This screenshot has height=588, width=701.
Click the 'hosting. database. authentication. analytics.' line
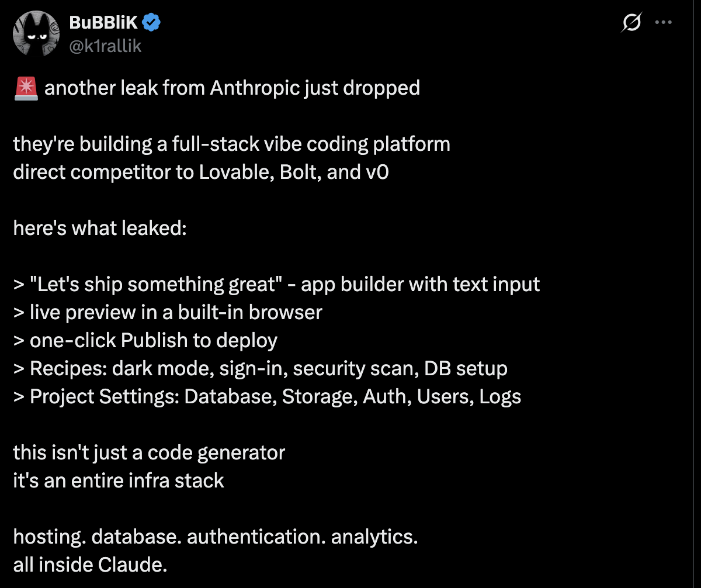[216, 537]
